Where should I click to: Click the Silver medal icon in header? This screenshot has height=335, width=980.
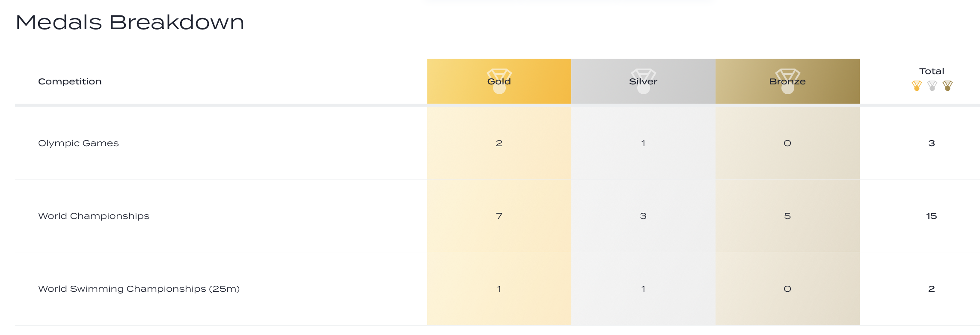[643, 81]
